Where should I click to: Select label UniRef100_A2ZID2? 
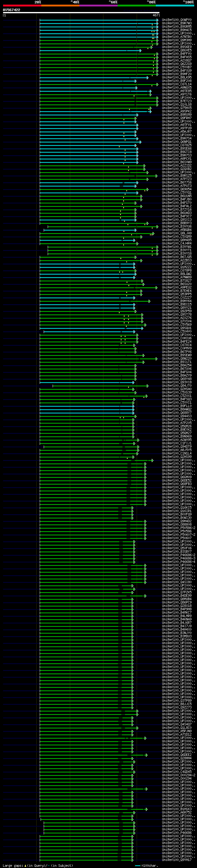pos(177,165)
